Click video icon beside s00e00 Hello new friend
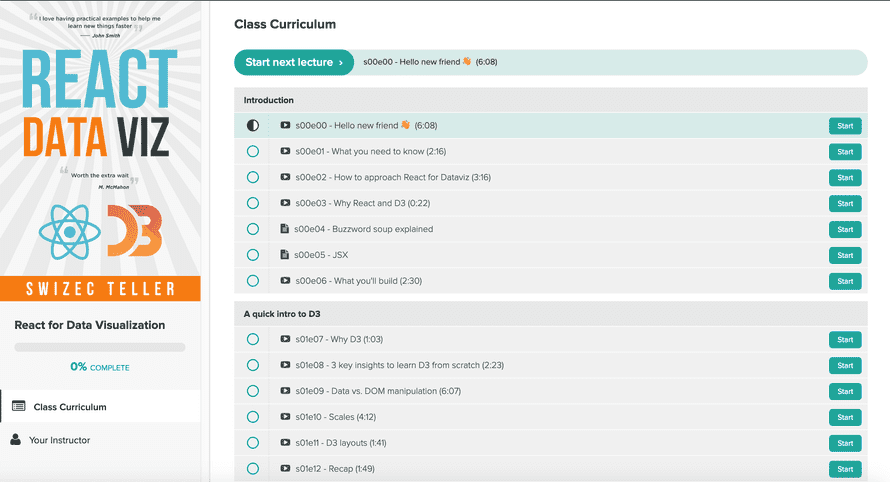Screen dimensions: 890x482 click(x=285, y=126)
